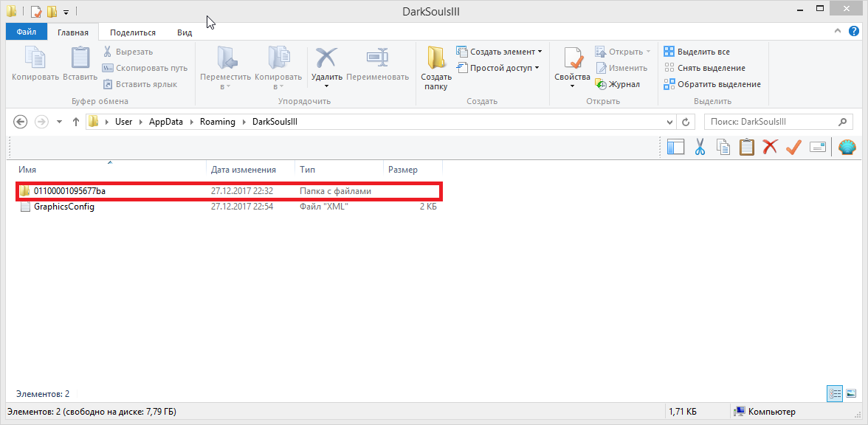868x425 pixels.
Task: Create a new folder (Создать папку)
Action: (435, 68)
